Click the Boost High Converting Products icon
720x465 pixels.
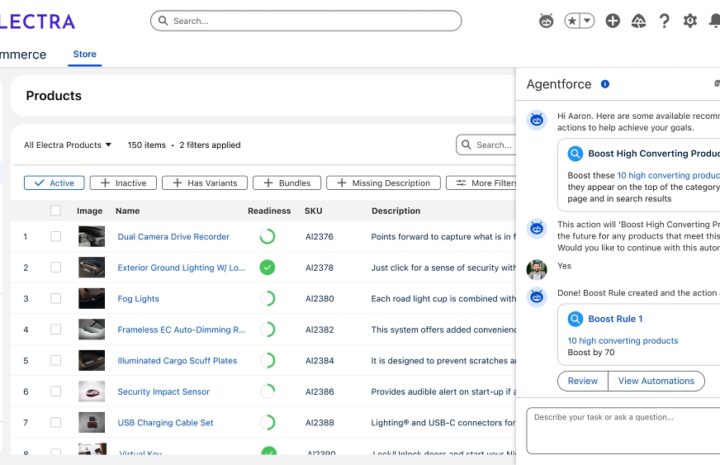click(575, 153)
